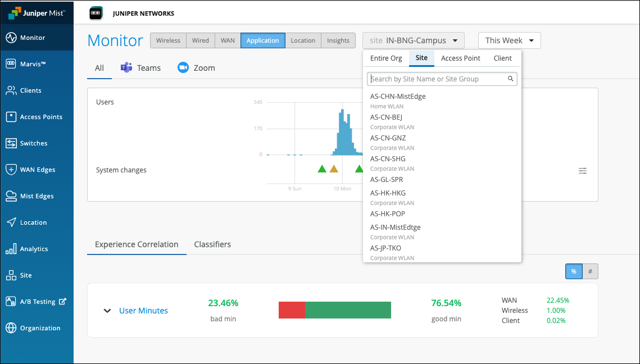Switch to the Access Point tab

click(460, 58)
